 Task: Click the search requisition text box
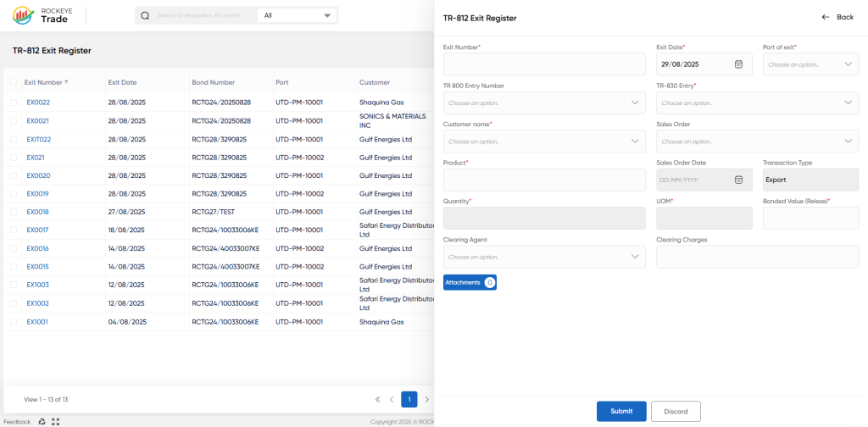(200, 15)
